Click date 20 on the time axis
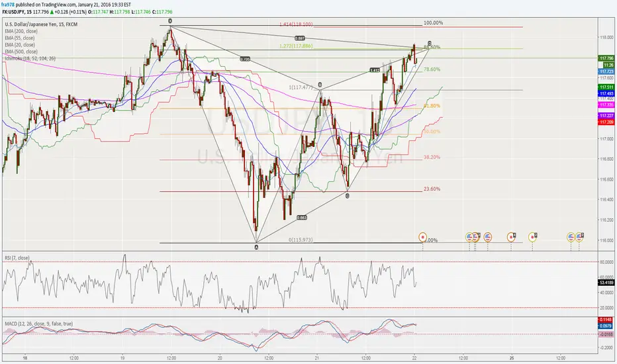Viewport: 617px width, 364px height. click(x=220, y=358)
